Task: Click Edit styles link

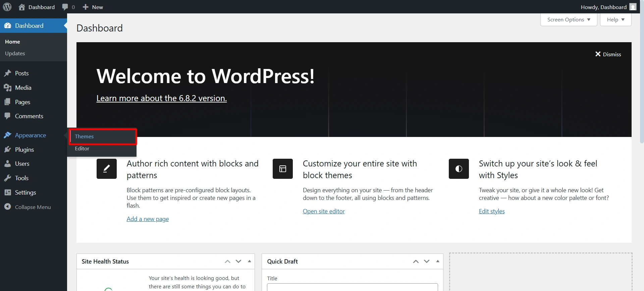Action: click(492, 211)
